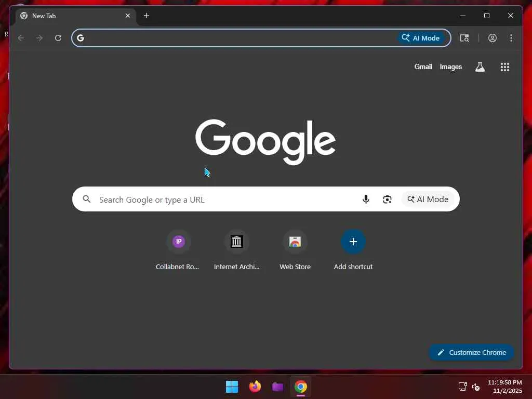Click AI Mode in search box
532x399 pixels.
(x=428, y=199)
